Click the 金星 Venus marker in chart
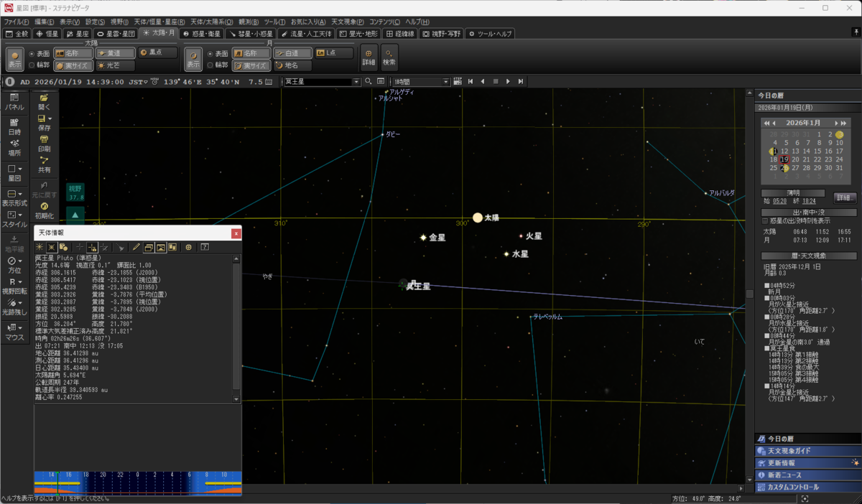 point(424,237)
